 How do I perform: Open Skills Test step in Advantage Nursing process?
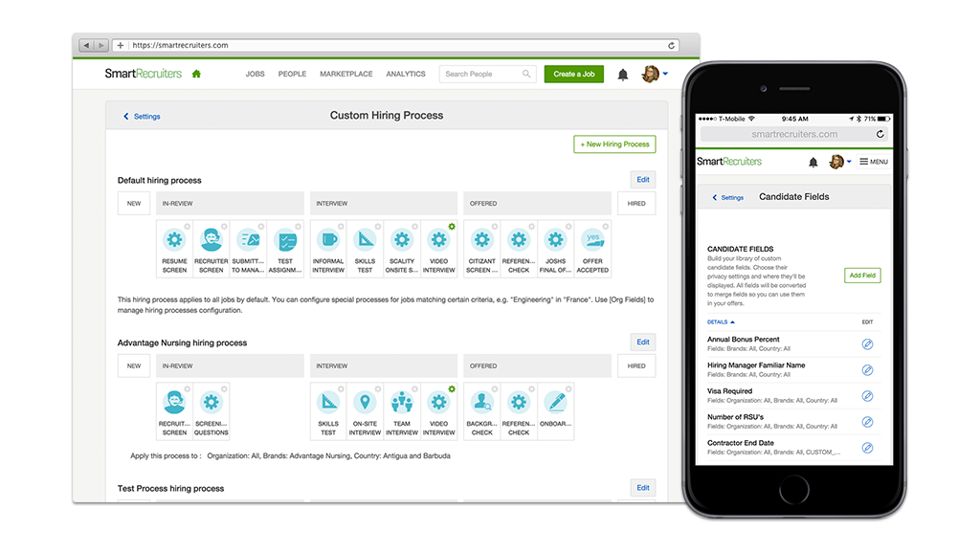(x=328, y=410)
